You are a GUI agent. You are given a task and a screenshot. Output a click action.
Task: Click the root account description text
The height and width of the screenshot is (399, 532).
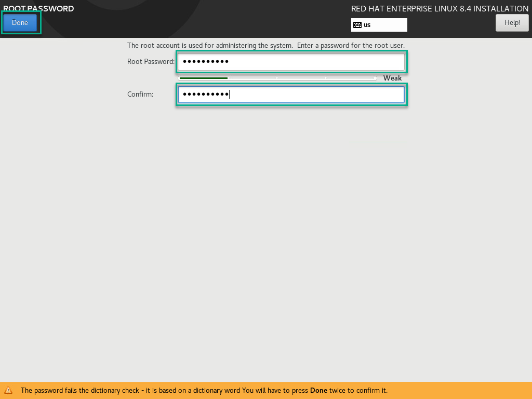click(x=265, y=46)
